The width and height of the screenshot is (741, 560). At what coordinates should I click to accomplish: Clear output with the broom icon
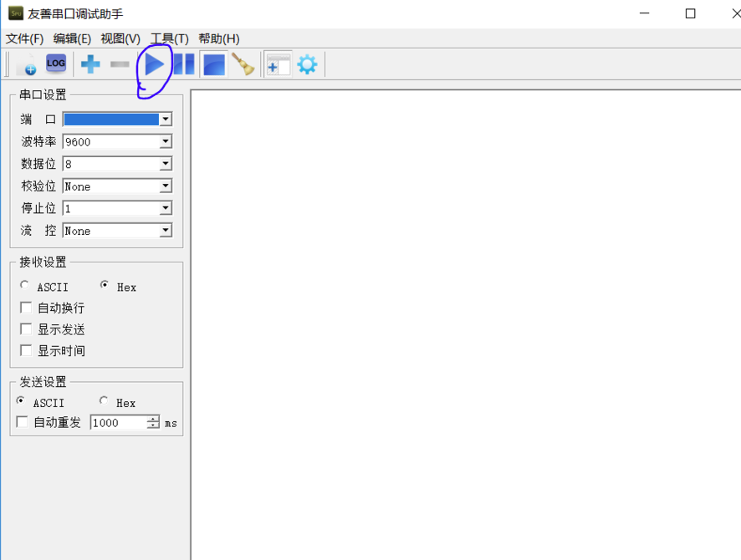(x=243, y=64)
